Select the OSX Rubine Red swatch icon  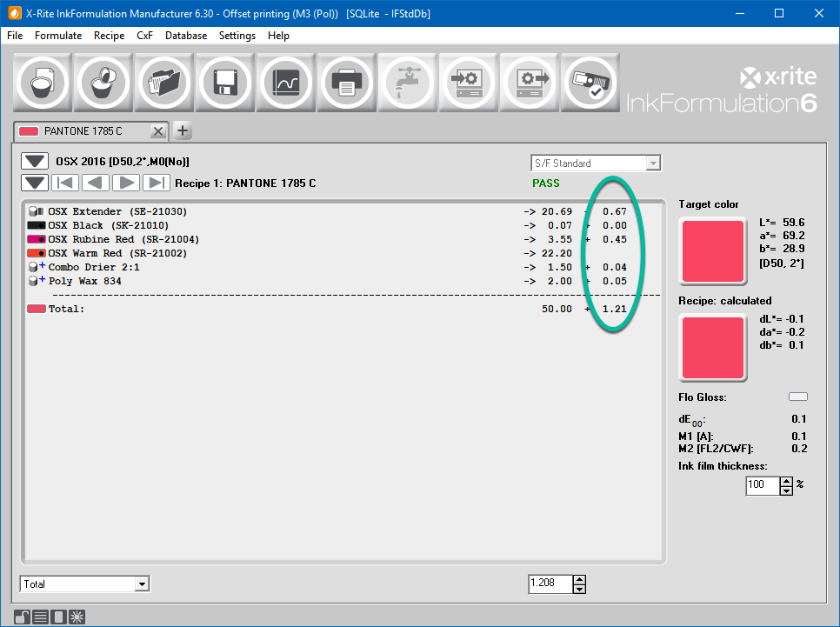36,239
